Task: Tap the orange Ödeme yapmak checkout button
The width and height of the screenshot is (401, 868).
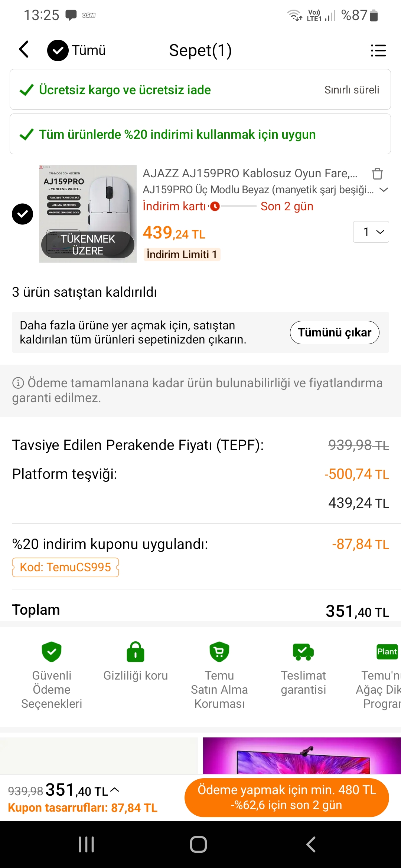Action: 287,798
